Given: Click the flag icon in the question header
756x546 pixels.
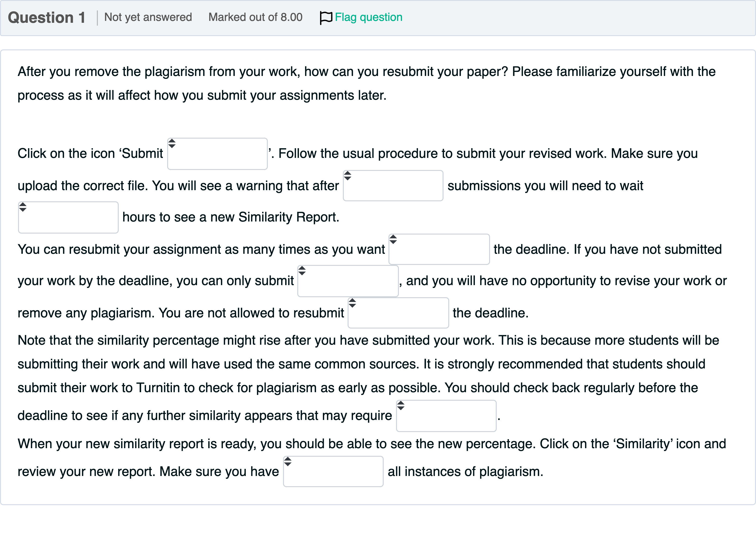Looking at the screenshot, I should tap(326, 17).
